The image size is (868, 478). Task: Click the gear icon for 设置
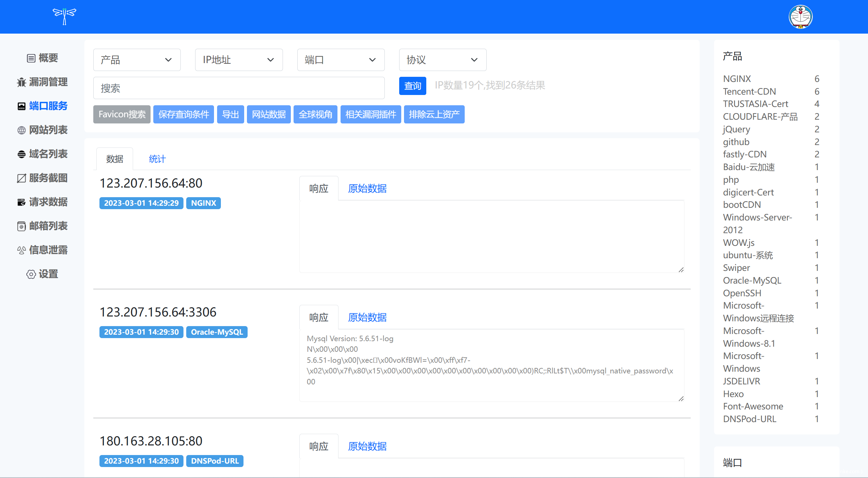click(x=31, y=274)
